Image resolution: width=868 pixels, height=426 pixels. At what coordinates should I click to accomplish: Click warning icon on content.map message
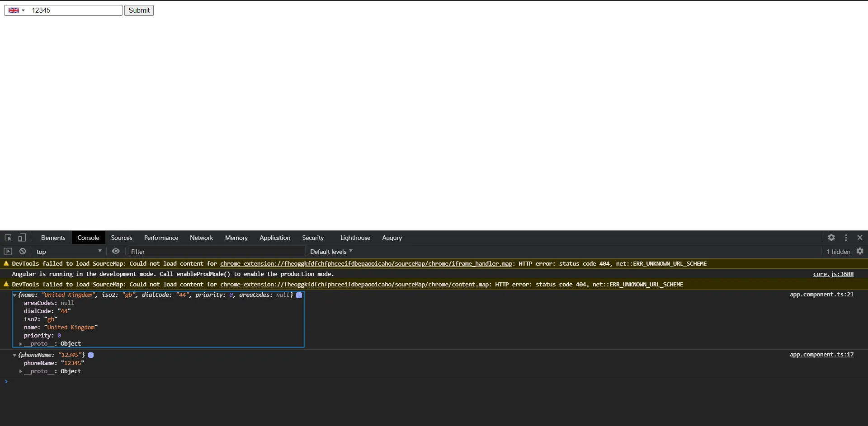coord(6,284)
